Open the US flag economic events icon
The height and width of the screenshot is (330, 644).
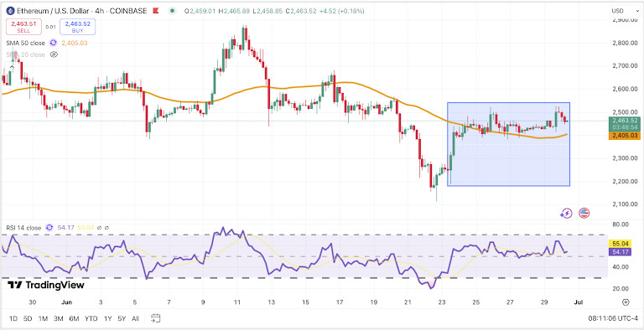tap(584, 213)
